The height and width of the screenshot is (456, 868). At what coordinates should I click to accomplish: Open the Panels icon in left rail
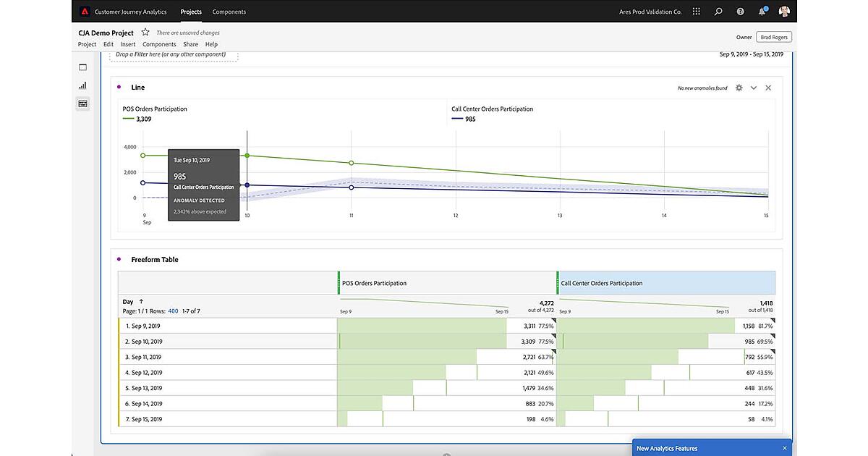82,67
